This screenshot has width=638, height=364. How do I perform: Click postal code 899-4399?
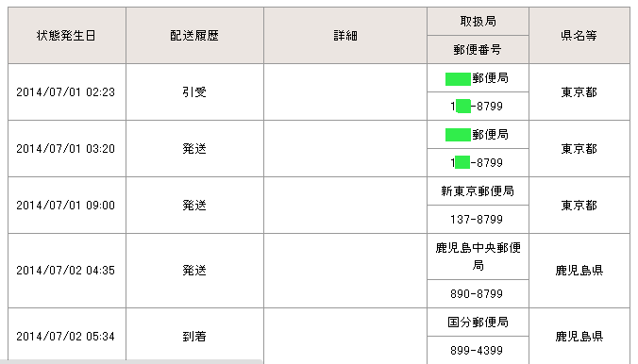pyautogui.click(x=477, y=350)
